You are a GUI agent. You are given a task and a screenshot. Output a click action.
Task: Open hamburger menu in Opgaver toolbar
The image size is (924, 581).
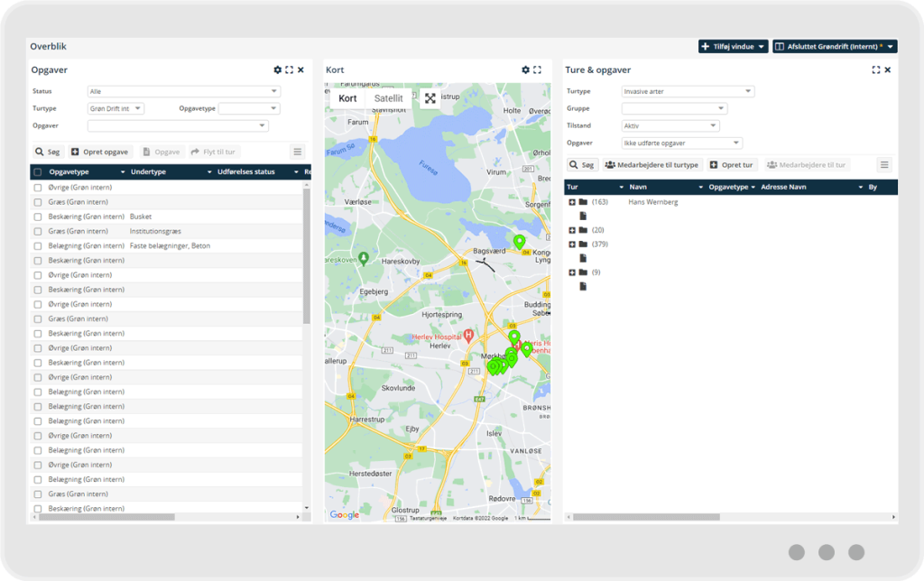(298, 152)
